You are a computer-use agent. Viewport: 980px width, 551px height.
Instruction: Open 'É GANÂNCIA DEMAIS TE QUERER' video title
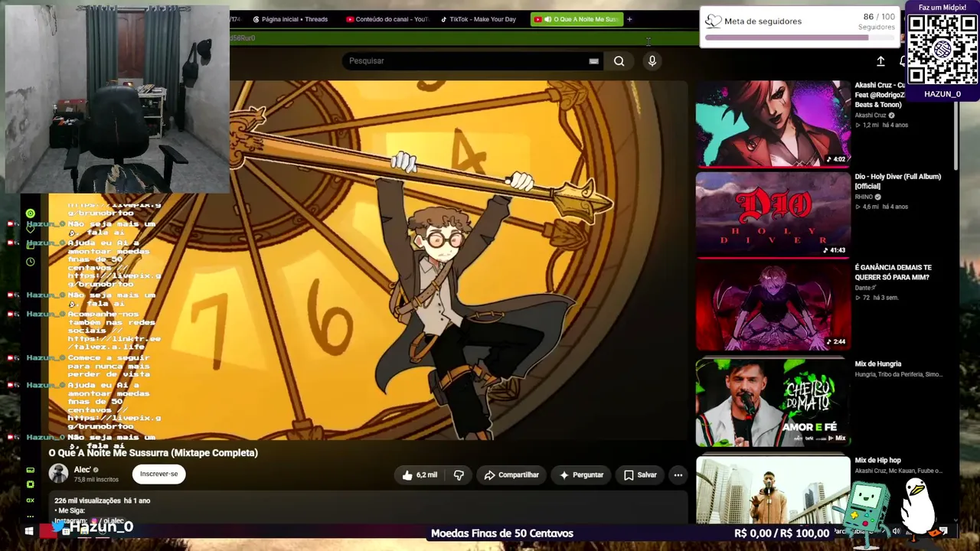[893, 272]
